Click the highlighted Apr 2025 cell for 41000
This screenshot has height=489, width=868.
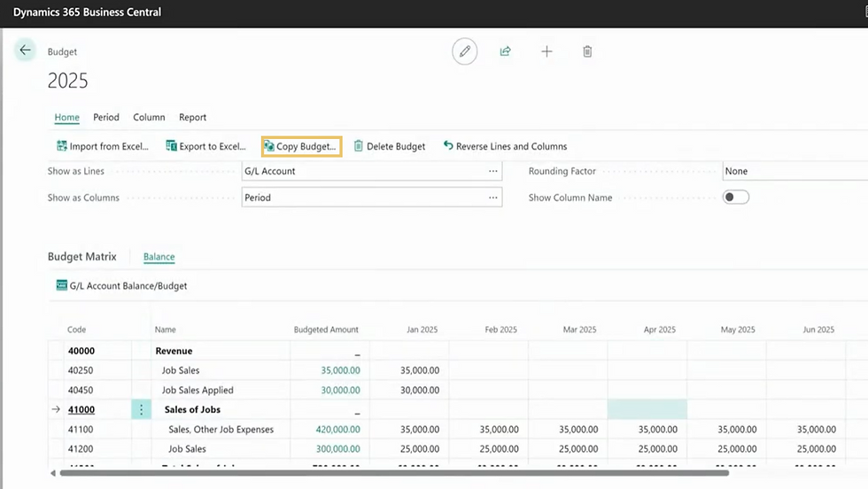647,409
